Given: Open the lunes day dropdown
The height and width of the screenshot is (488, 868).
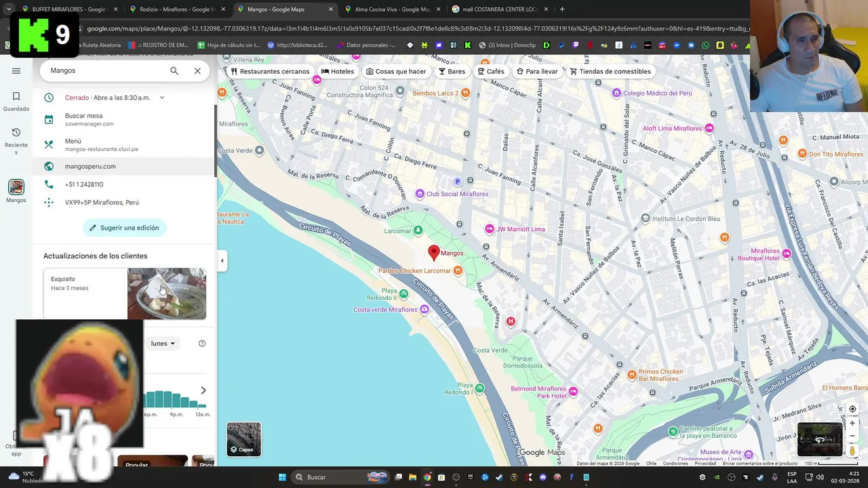Looking at the screenshot, I should tap(163, 344).
